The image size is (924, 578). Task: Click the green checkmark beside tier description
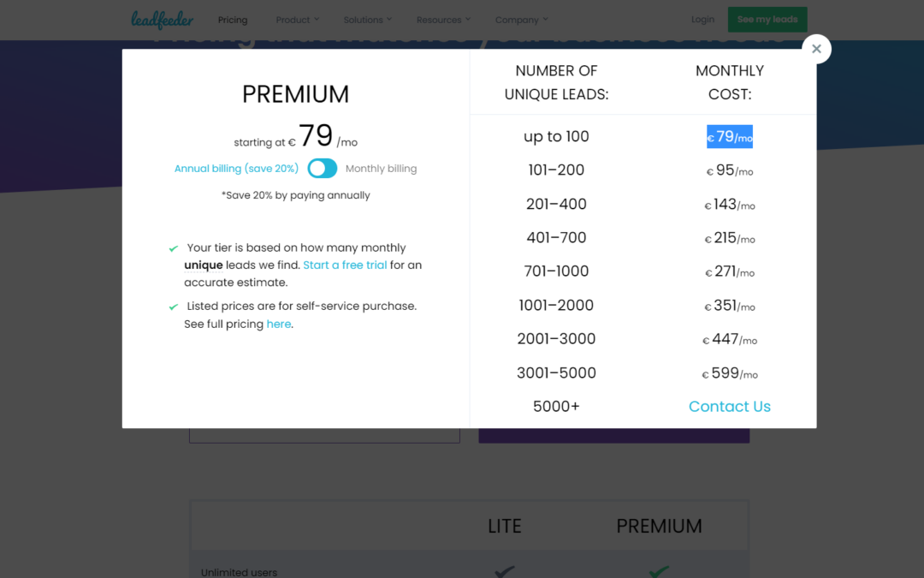click(173, 248)
